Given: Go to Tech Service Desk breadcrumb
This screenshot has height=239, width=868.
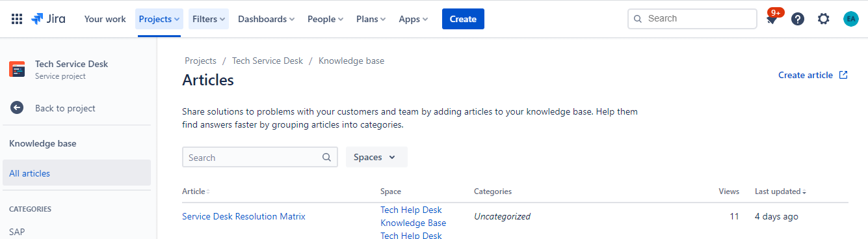Looking at the screenshot, I should [x=267, y=61].
